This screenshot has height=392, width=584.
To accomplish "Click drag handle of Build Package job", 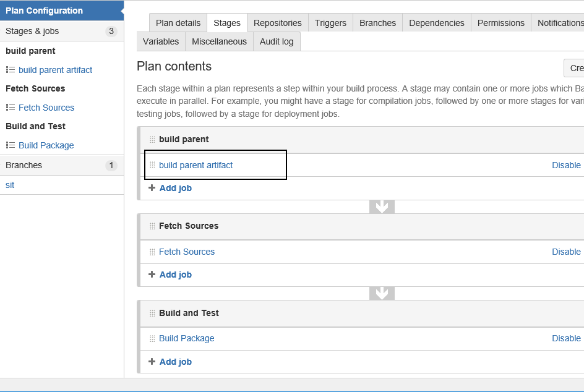I will (152, 338).
